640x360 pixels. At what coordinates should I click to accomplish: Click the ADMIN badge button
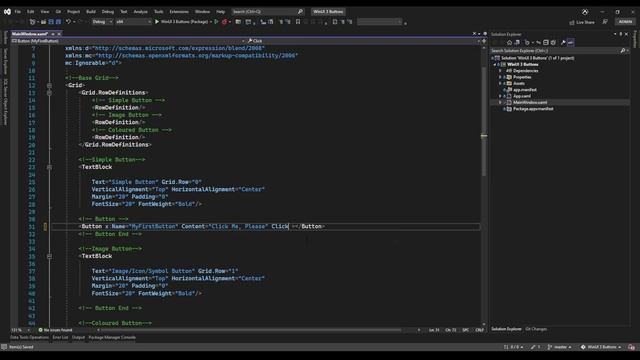[625, 22]
